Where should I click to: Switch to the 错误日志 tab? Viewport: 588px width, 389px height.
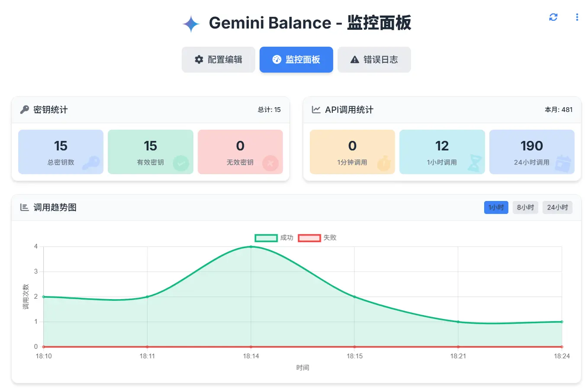click(x=374, y=60)
